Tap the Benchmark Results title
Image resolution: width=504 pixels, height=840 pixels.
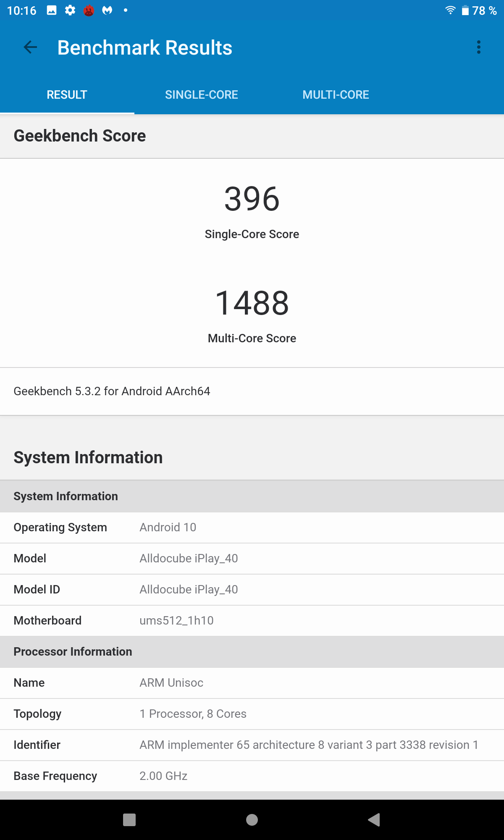click(x=145, y=47)
